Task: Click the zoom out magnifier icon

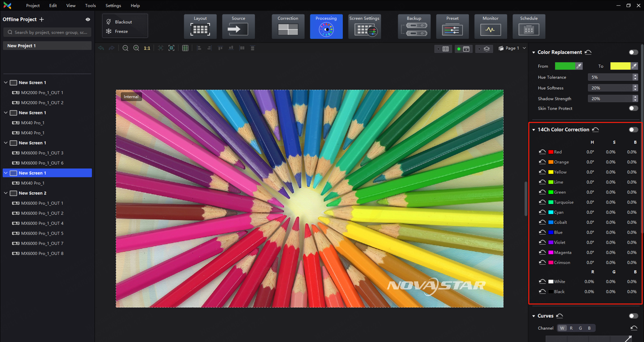Action: coord(126,48)
